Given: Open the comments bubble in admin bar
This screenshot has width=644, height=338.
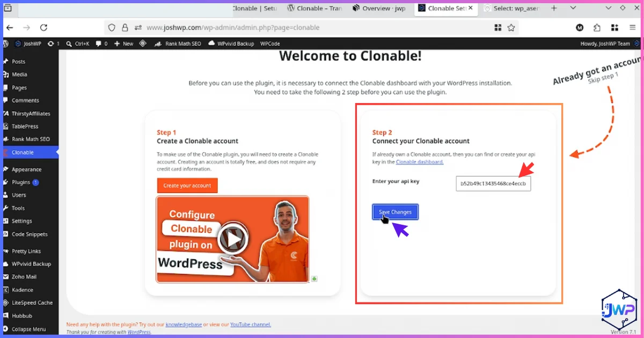Looking at the screenshot, I should coord(101,43).
